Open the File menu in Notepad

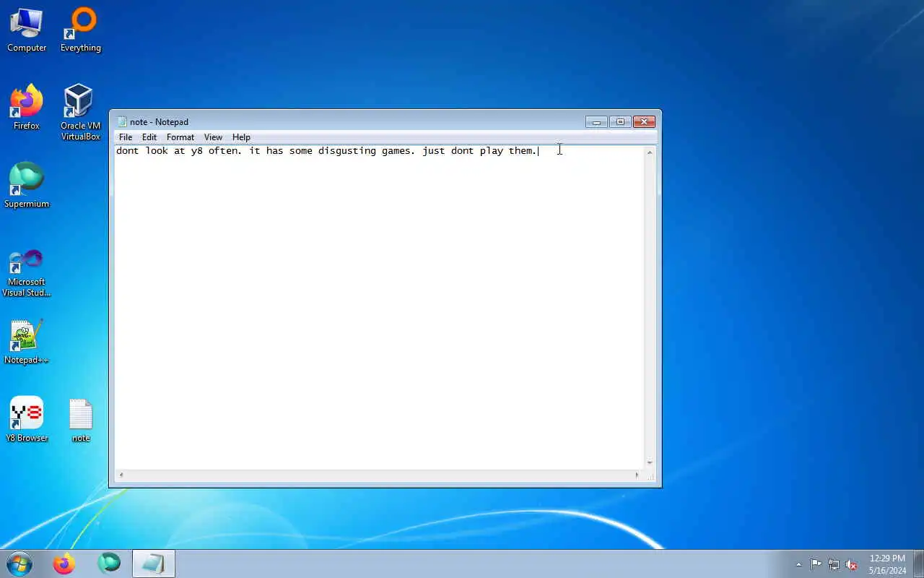coord(126,137)
